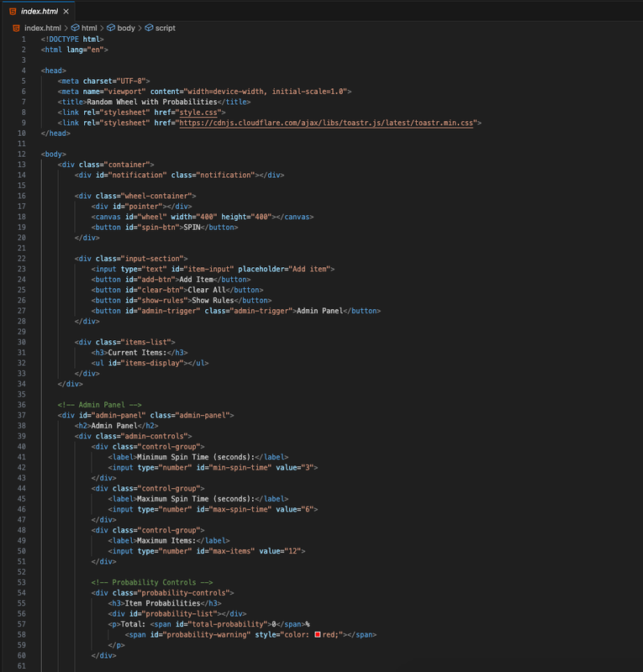Open red color swatch on line 58
This screenshot has height=672, width=643.
coord(318,635)
